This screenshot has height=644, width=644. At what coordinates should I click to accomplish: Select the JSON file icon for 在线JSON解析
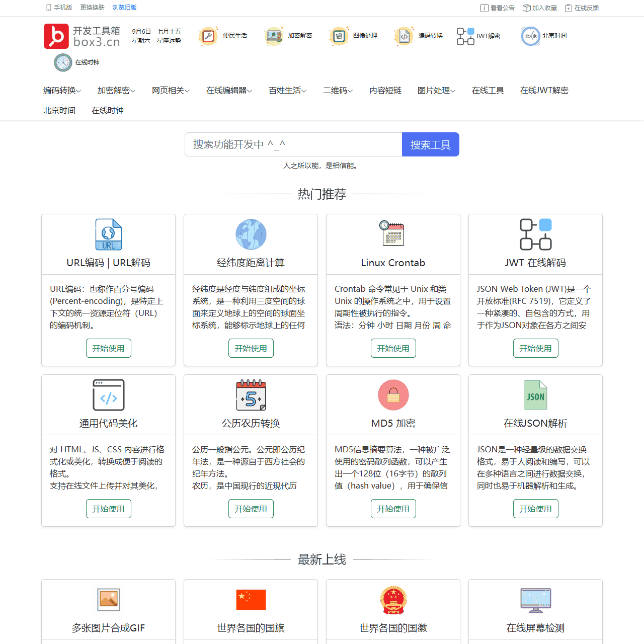click(535, 394)
